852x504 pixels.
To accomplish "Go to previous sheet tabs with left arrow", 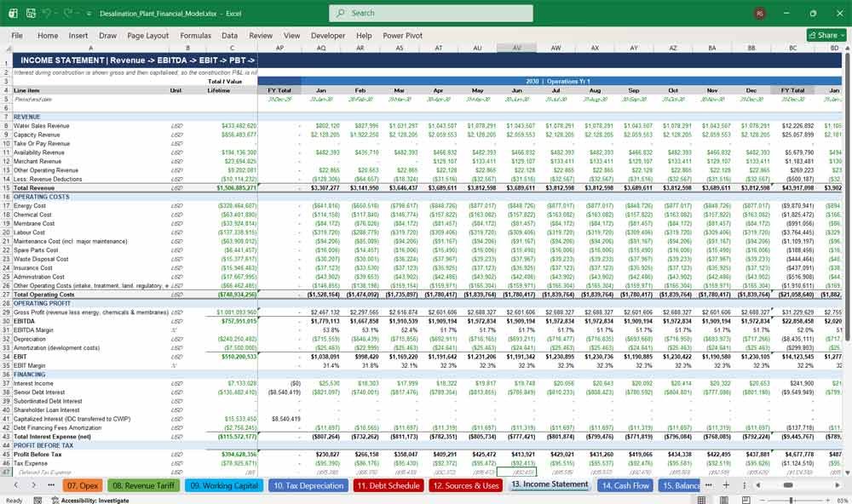I will point(15,485).
